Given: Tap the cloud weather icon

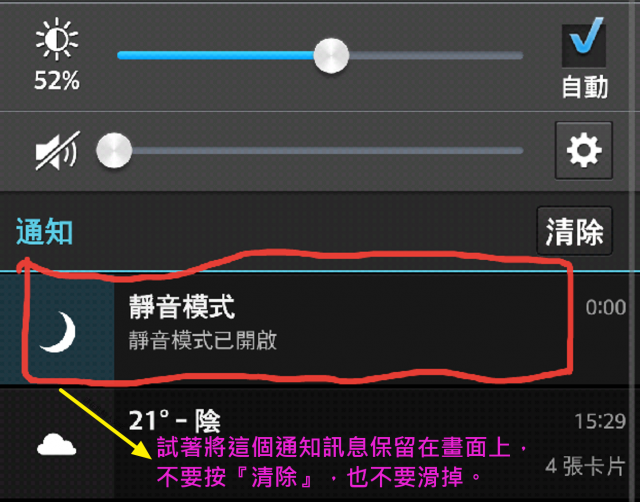Looking at the screenshot, I should 57,444.
